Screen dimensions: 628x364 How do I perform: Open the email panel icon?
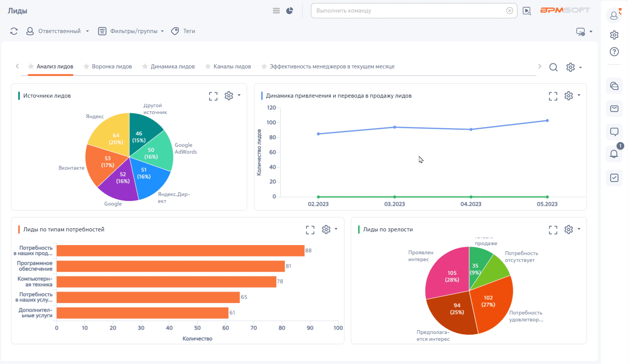[614, 109]
